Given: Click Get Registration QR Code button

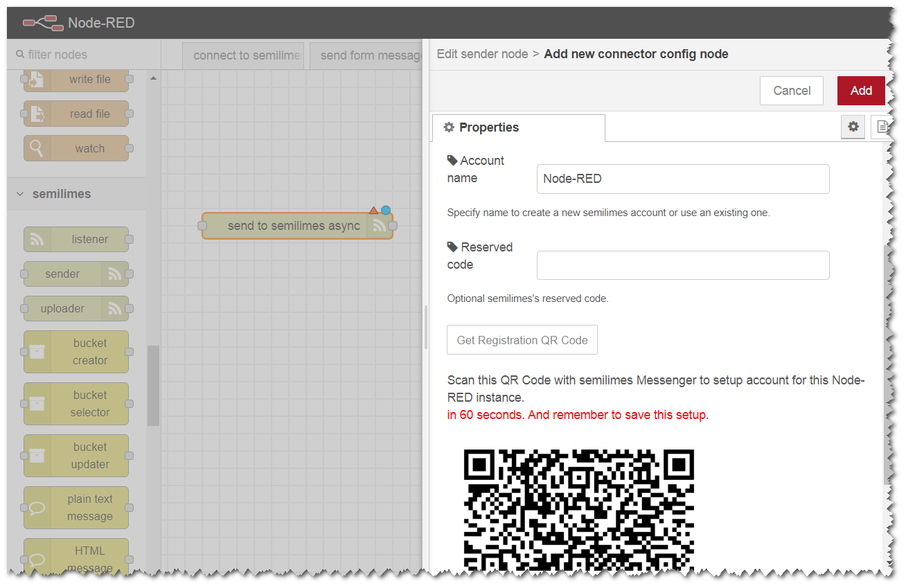Looking at the screenshot, I should [522, 340].
